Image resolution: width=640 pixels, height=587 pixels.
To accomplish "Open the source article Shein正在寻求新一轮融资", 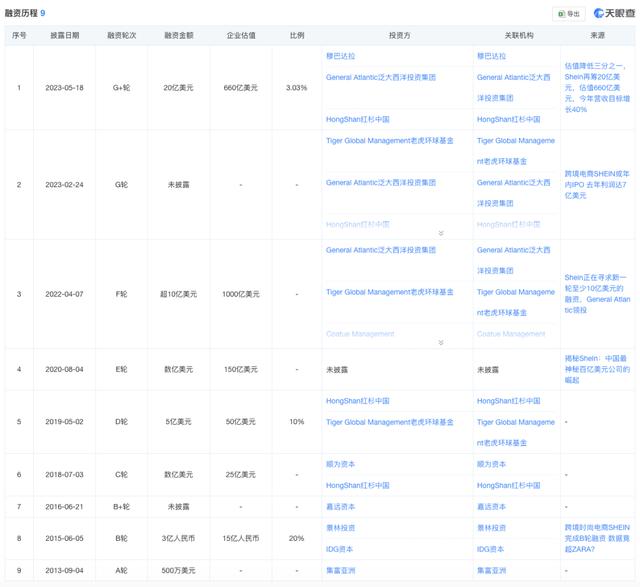I will pyautogui.click(x=597, y=294).
